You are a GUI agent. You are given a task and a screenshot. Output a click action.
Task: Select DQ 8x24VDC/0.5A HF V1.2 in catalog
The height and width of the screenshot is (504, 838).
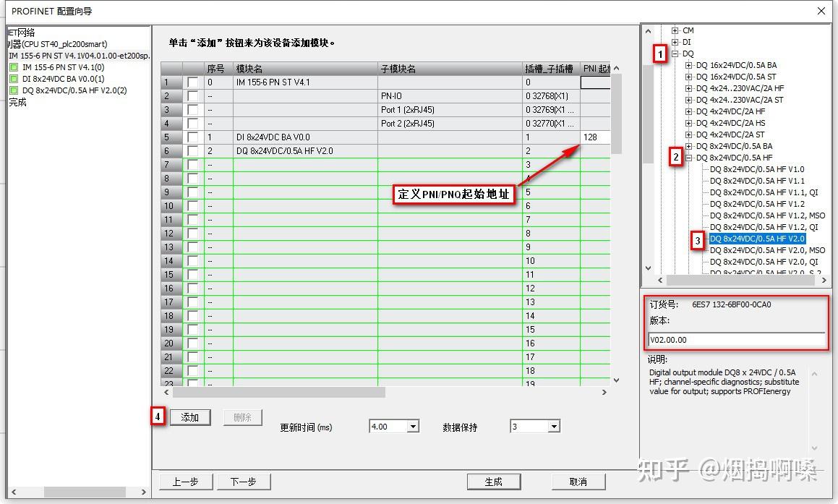(x=757, y=204)
